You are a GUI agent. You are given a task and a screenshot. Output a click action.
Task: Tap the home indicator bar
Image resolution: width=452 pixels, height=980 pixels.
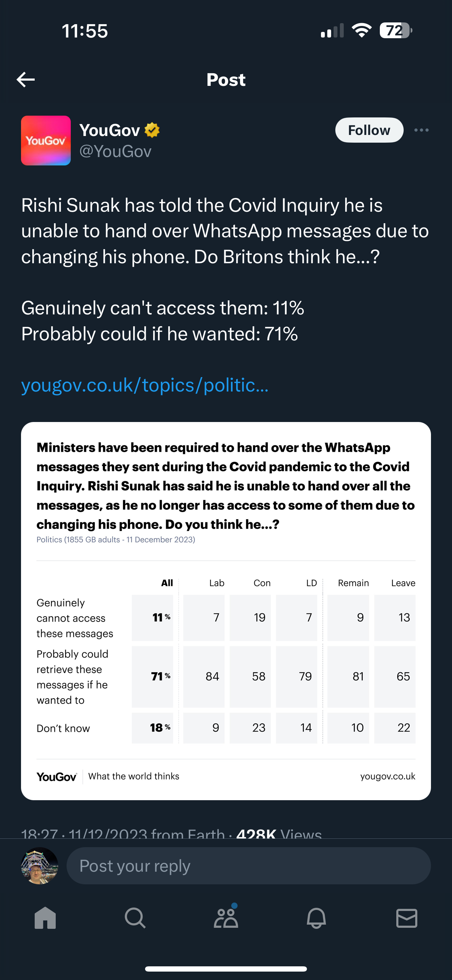[226, 968]
